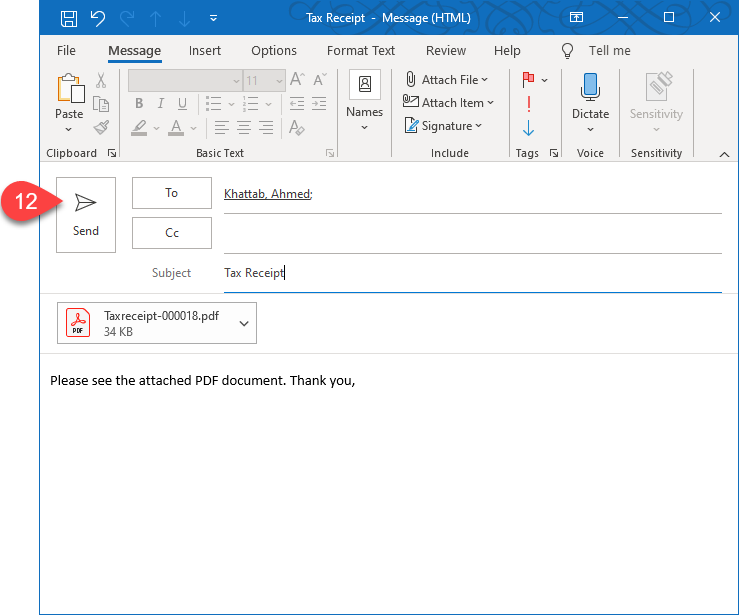Click the To button
Image resolution: width=739 pixels, height=615 pixels.
pyautogui.click(x=172, y=193)
